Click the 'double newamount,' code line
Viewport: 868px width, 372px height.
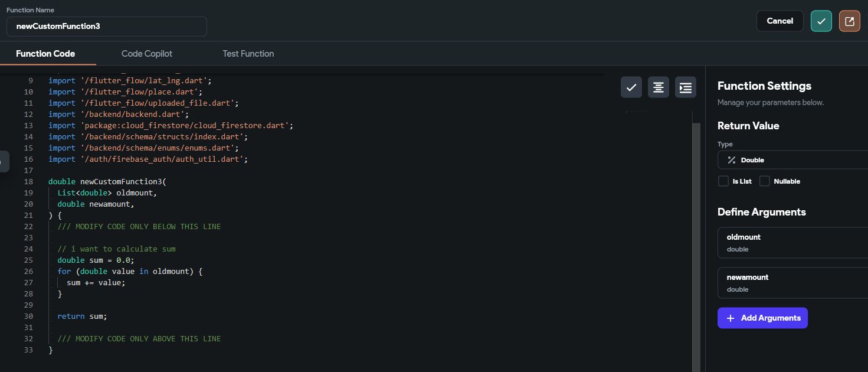click(x=96, y=204)
